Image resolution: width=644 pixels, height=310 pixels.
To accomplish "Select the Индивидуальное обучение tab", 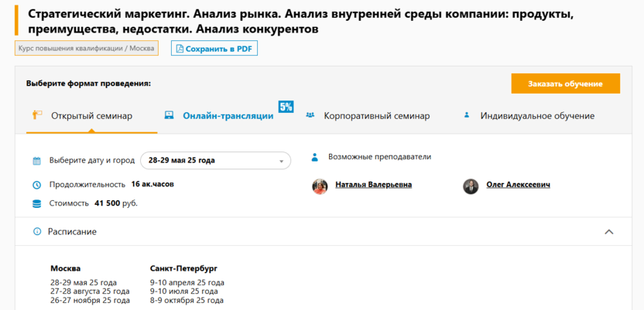I will [x=537, y=116].
